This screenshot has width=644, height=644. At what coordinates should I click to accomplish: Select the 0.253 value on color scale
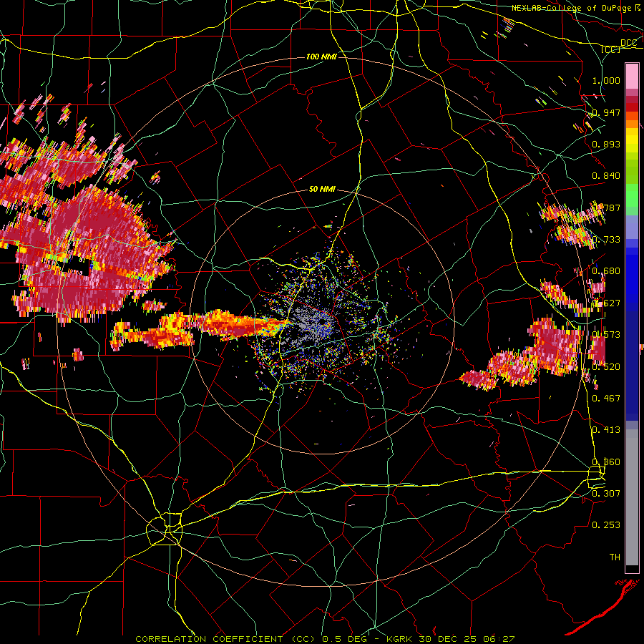(606, 525)
